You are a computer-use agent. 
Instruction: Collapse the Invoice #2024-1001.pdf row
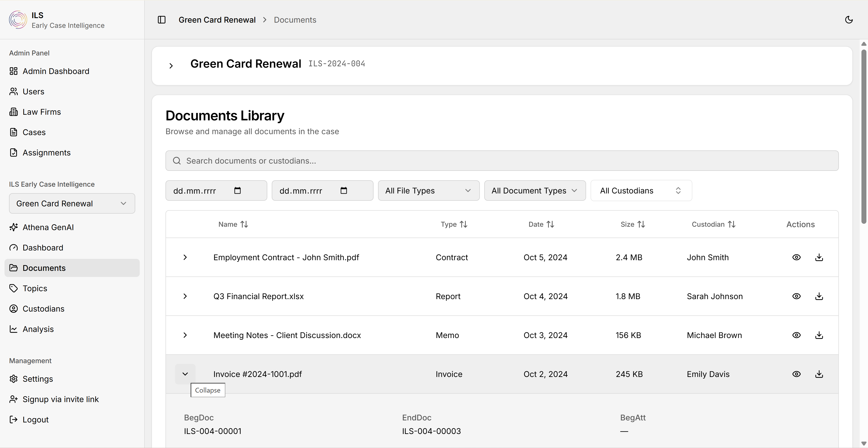click(185, 374)
